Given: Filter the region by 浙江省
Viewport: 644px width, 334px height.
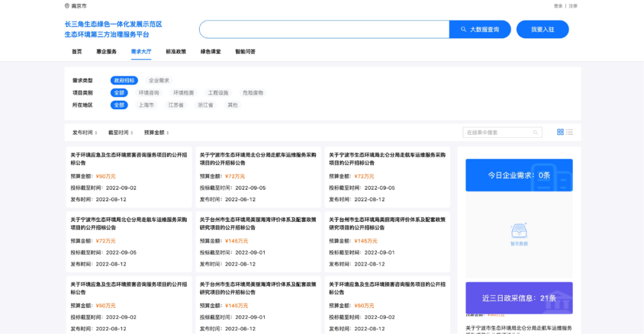Looking at the screenshot, I should click(x=205, y=105).
